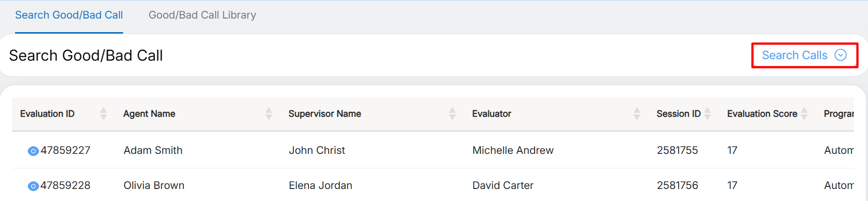Sort by Supervisor Name column arrows
Screen dimensions: 868x201
pyautogui.click(x=452, y=114)
